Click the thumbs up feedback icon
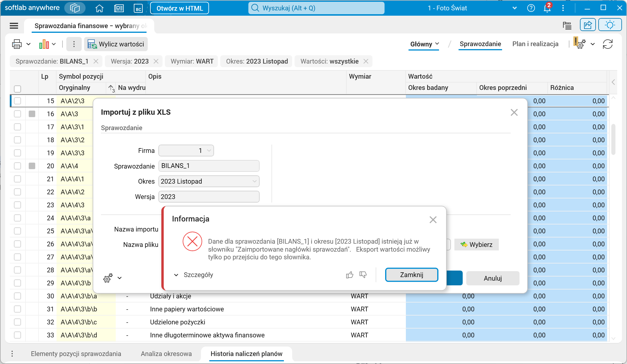This screenshot has width=627, height=364. [350, 275]
